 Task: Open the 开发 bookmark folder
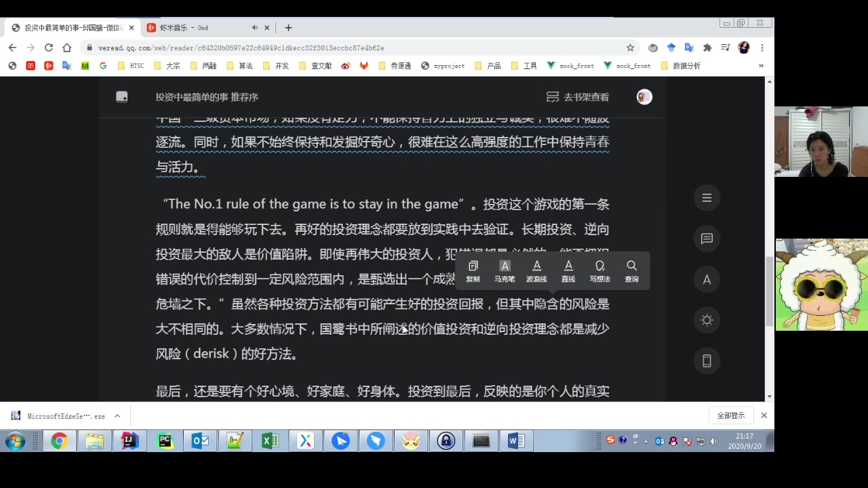pos(276,66)
